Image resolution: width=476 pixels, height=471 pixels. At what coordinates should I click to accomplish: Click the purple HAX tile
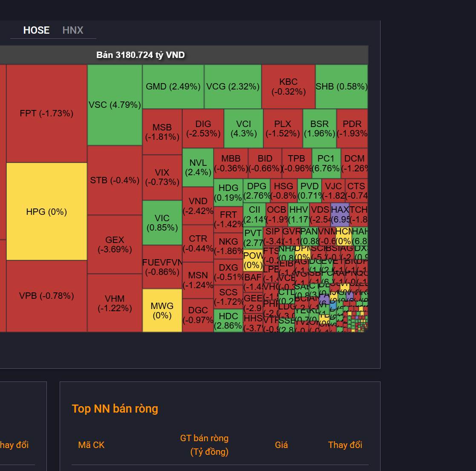pos(340,215)
